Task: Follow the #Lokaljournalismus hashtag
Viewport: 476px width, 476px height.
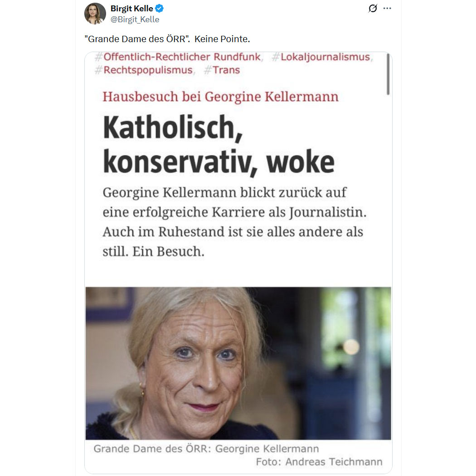Action: (321, 57)
